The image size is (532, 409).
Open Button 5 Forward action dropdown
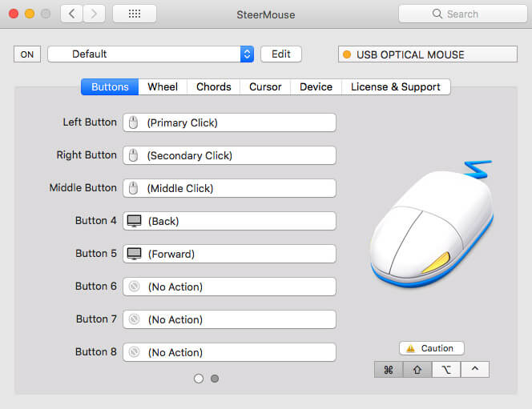(229, 254)
